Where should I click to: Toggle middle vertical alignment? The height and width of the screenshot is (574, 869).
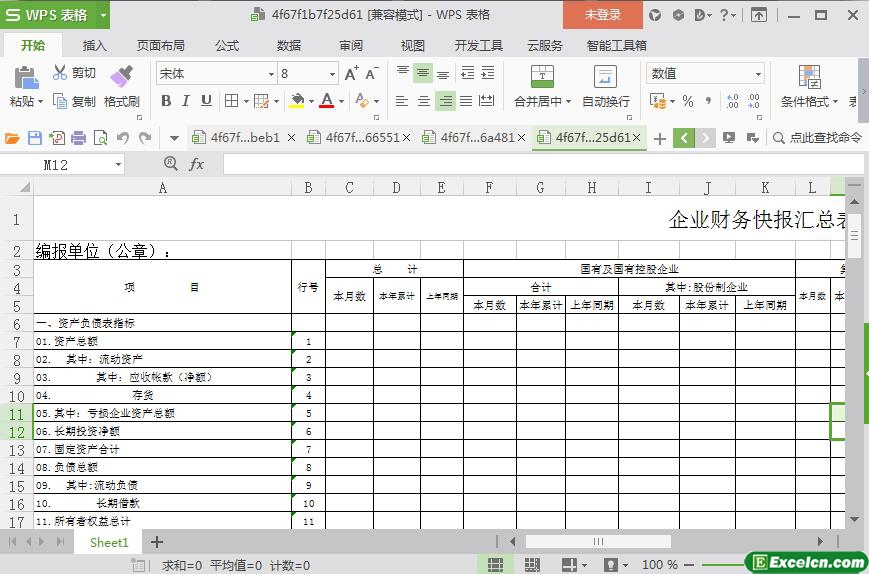click(x=423, y=73)
